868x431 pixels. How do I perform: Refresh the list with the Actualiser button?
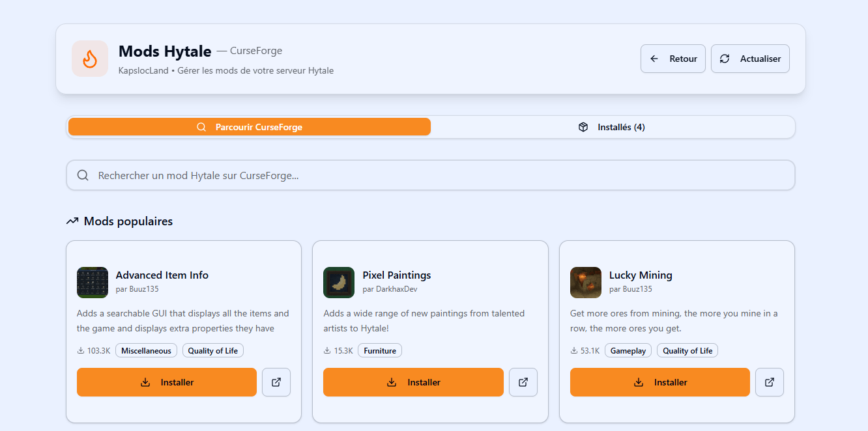750,59
